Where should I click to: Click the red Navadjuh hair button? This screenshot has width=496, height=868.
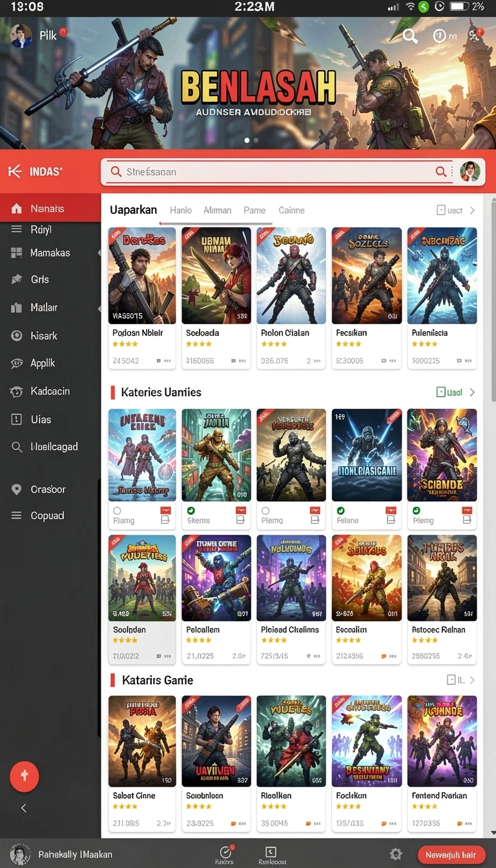point(451,854)
